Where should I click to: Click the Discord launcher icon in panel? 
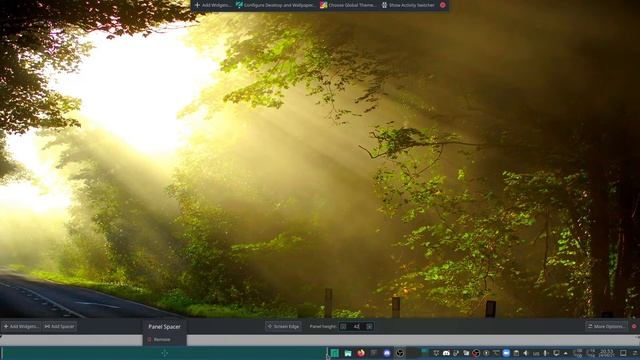coord(387,353)
